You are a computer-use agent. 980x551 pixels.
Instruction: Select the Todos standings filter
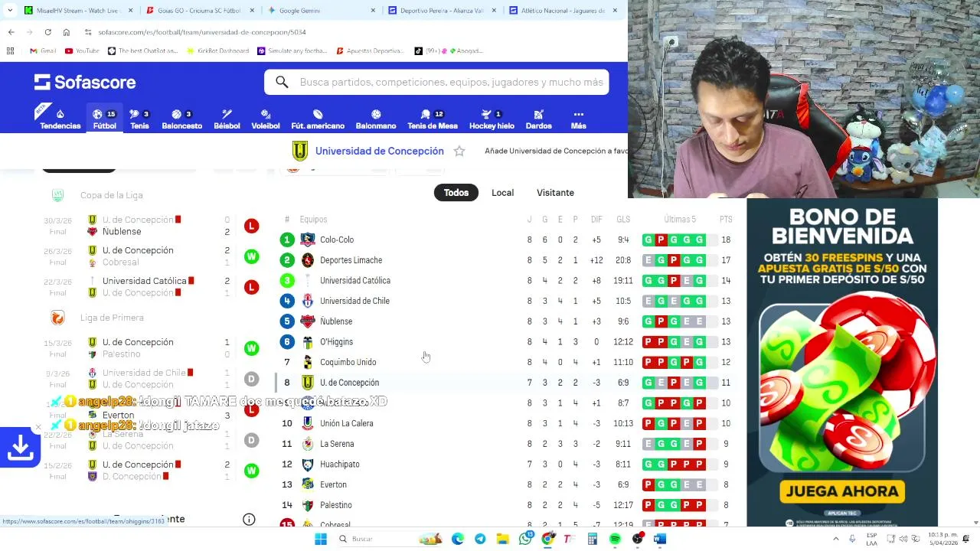point(456,192)
